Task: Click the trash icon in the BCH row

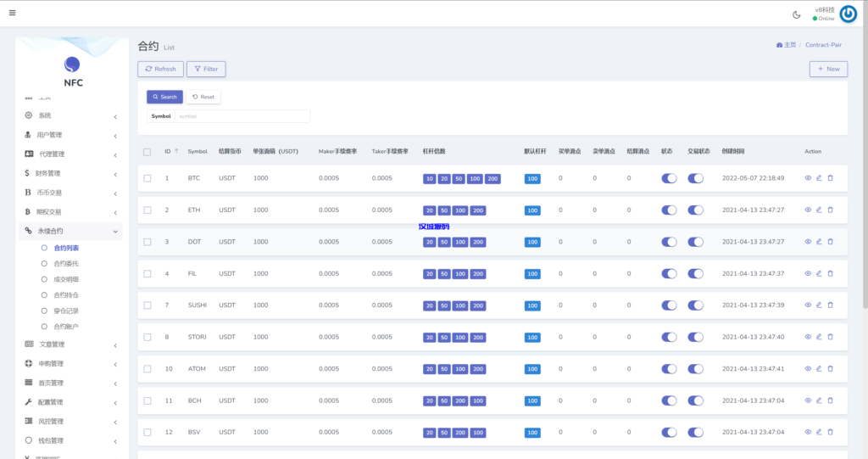Action: click(830, 400)
